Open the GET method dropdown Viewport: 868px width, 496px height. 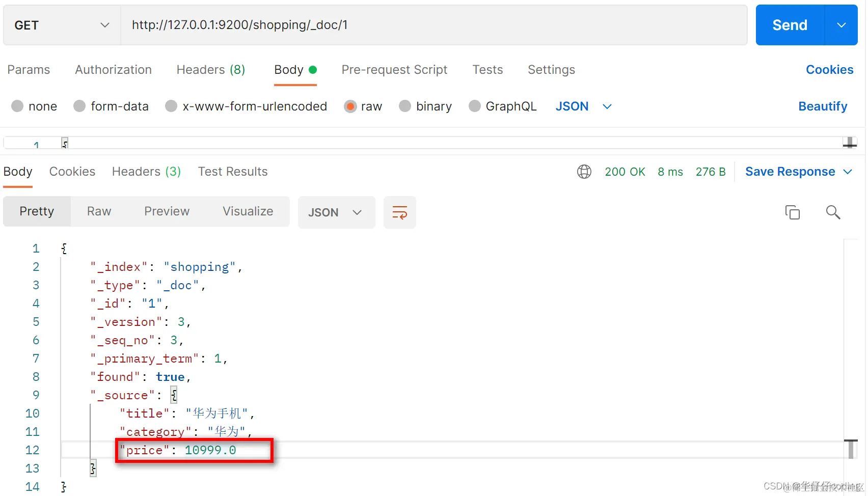(x=62, y=25)
